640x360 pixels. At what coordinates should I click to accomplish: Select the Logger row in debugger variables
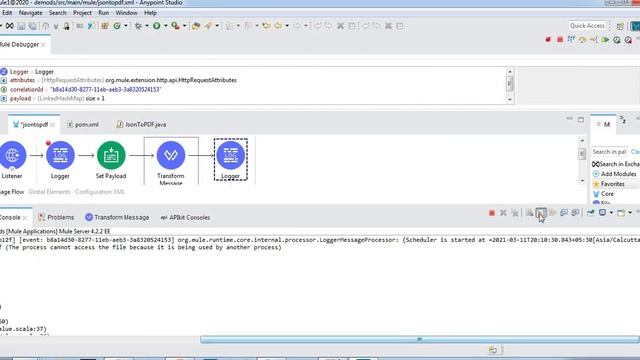pos(27,72)
